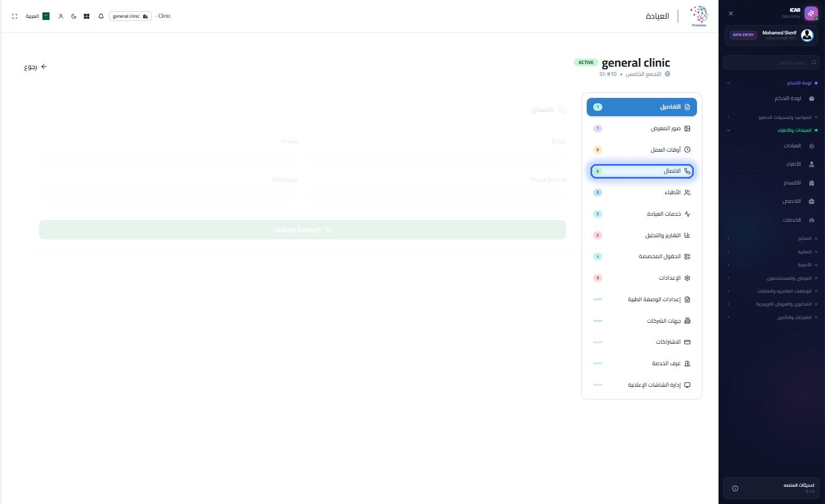This screenshot has height=504, width=825.
Task: Close the sidebar with X icon
Action: click(x=730, y=13)
